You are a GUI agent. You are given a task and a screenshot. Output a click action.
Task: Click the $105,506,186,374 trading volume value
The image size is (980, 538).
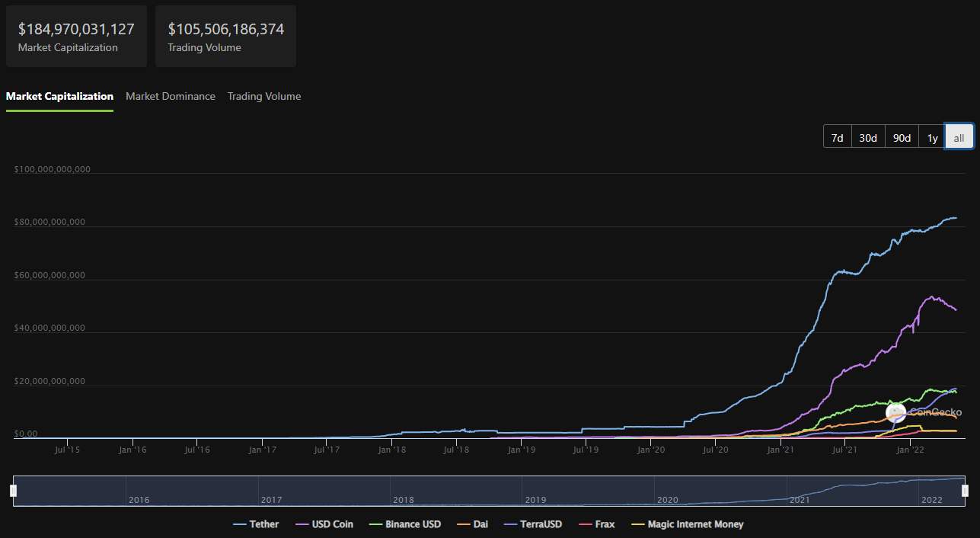(x=226, y=29)
